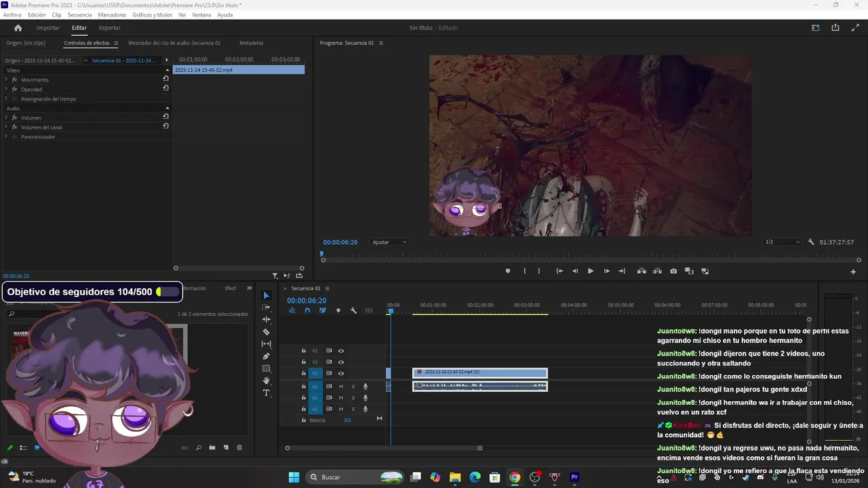The height and width of the screenshot is (488, 868).
Task: Go to the Home screen icon
Action: pyautogui.click(x=18, y=28)
